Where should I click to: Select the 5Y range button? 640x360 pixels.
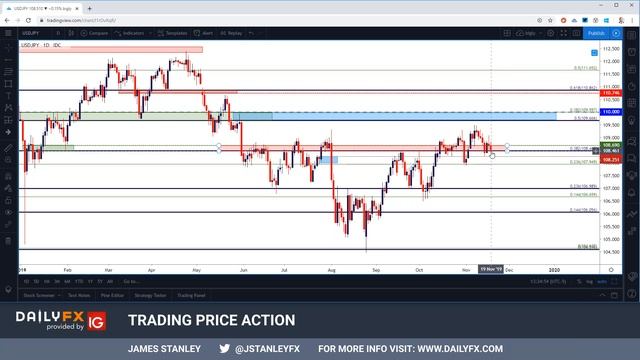100,282
